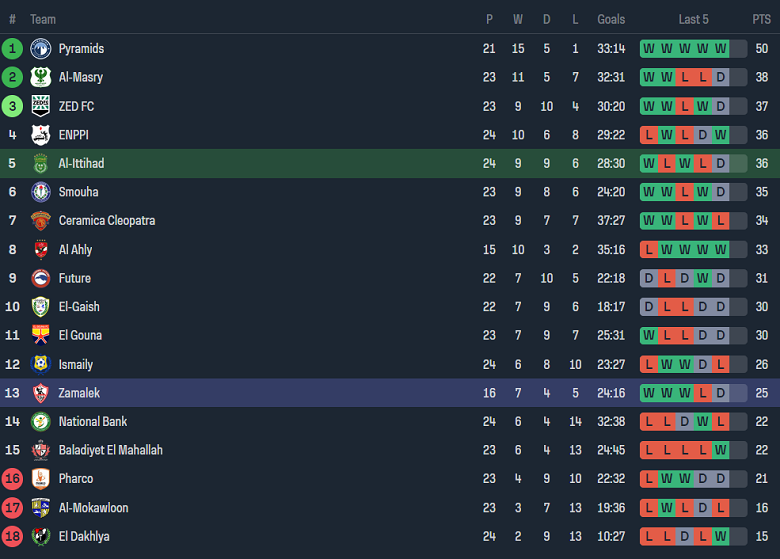Open the ENPPI team name link
Screen dimensions: 780x559
(73, 135)
